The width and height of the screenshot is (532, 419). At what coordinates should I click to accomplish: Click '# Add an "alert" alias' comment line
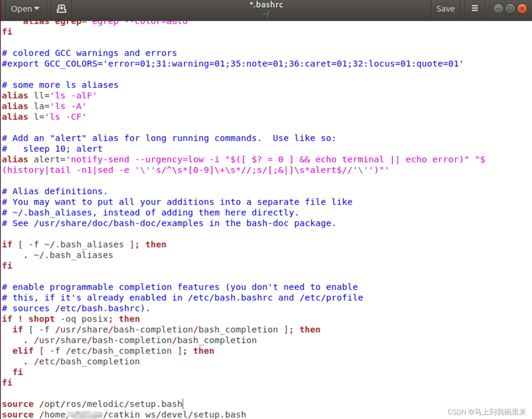(x=169, y=138)
